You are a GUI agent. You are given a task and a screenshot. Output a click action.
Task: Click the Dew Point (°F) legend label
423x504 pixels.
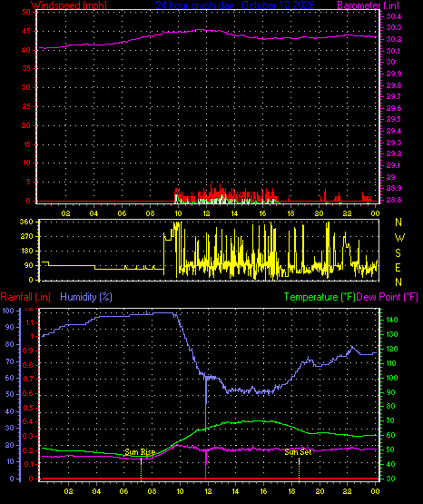pyautogui.click(x=387, y=297)
